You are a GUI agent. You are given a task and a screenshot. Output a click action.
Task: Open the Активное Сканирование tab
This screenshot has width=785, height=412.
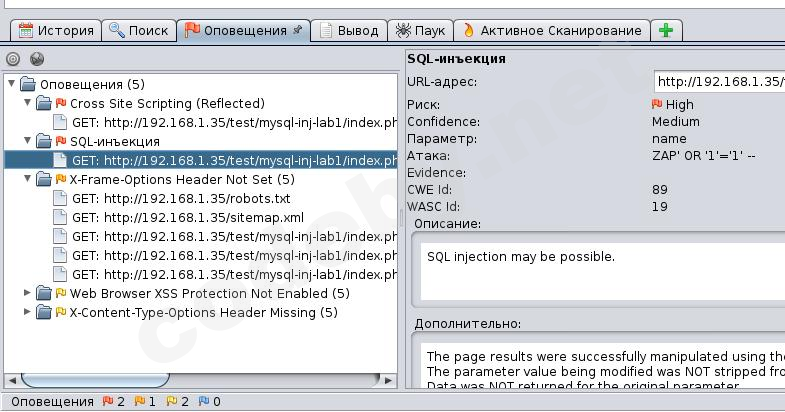click(x=552, y=30)
